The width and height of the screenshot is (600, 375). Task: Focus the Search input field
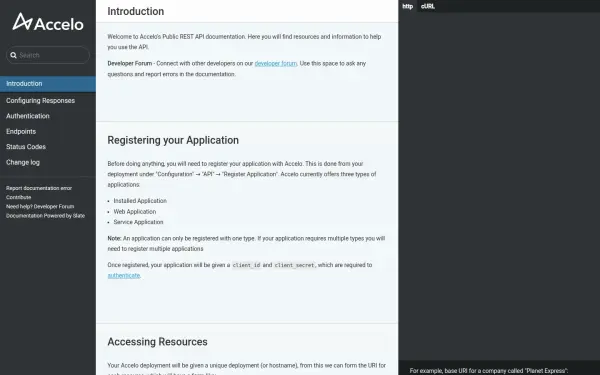coord(48,55)
